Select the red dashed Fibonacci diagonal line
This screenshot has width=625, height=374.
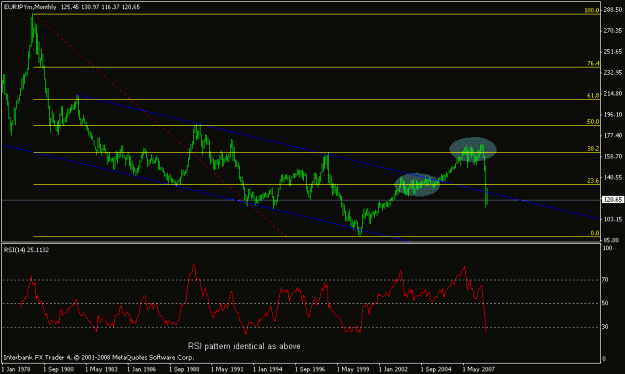(159, 125)
